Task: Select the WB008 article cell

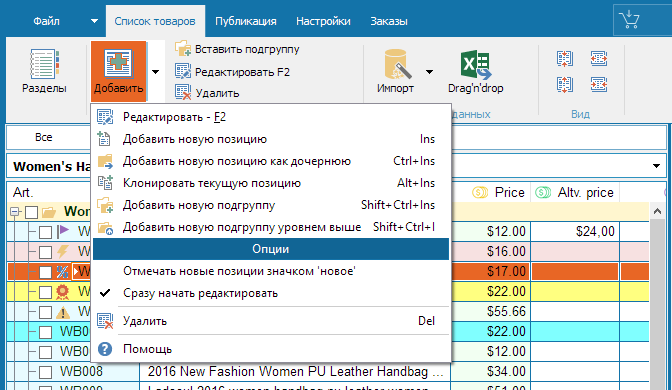Action: pos(81,371)
